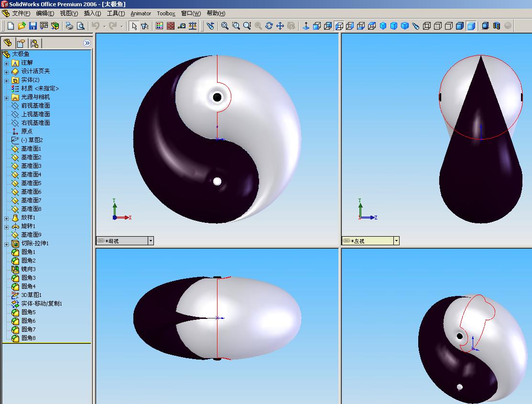Image resolution: width=532 pixels, height=404 pixels.
Task: Click the black dot on white fish in front view
Action: tap(217, 98)
